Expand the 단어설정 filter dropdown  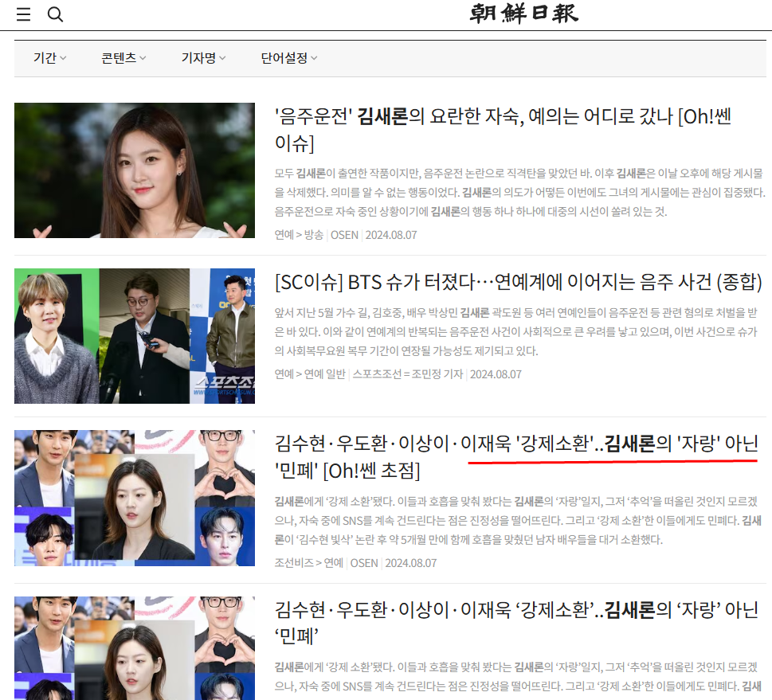pyautogui.click(x=289, y=58)
